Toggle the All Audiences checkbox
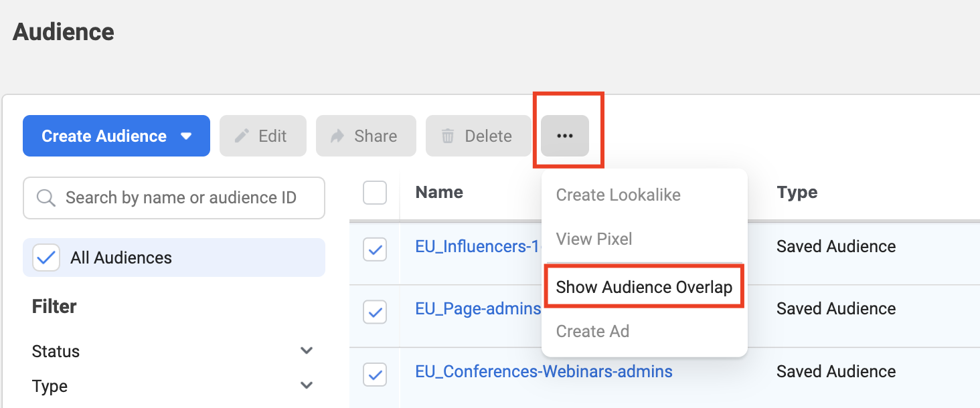 (46, 258)
